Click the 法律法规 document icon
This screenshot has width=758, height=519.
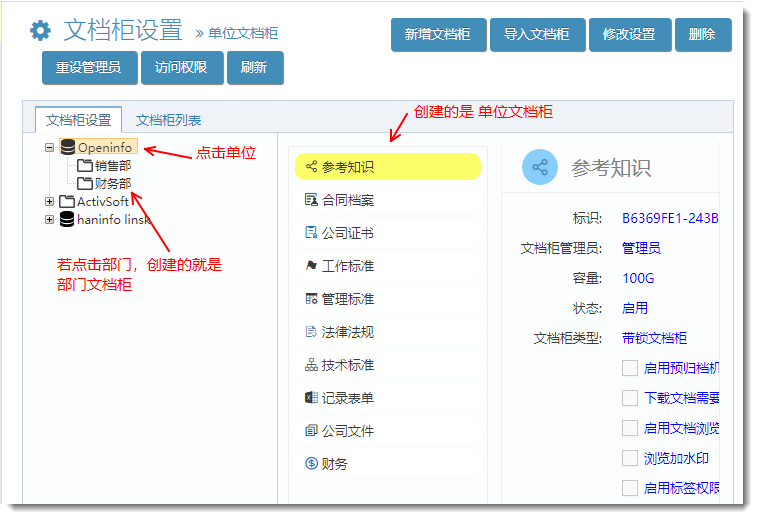click(x=311, y=332)
